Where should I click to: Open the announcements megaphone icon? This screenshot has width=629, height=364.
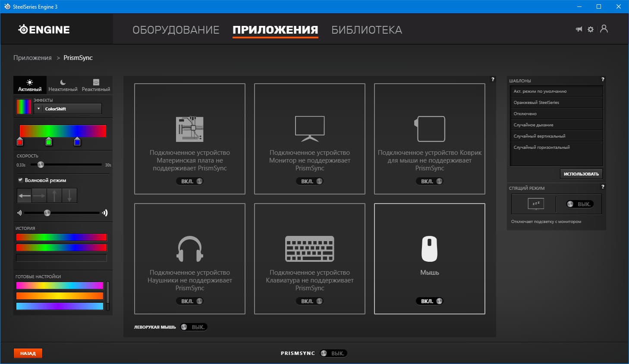pos(579,29)
